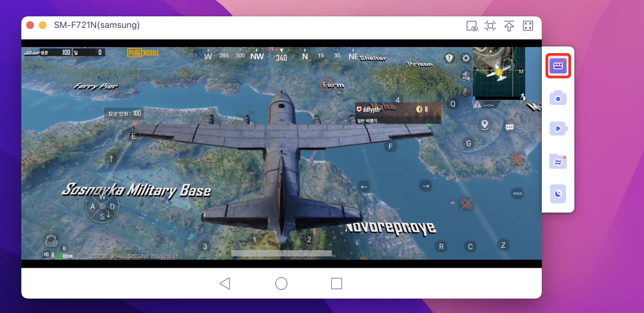Image resolution: width=644 pixels, height=313 pixels.
Task: Click the moon screen-off icon in sidebar
Action: pos(558,194)
